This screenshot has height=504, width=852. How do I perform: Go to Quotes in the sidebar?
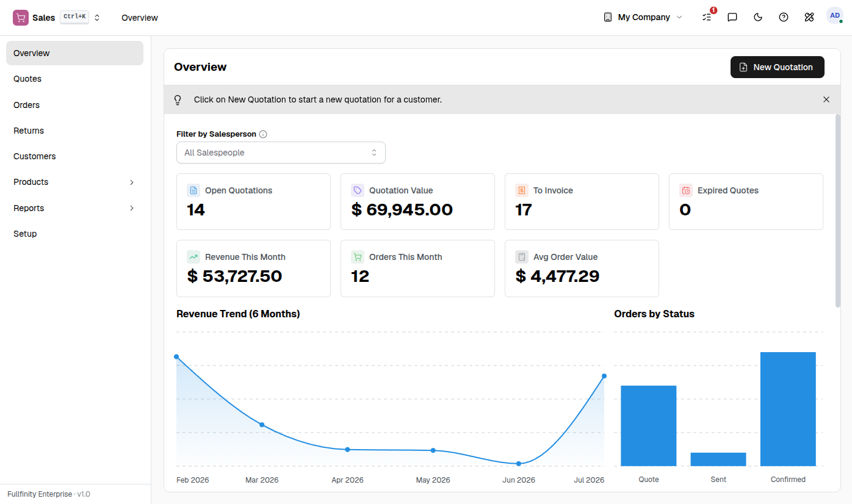[x=74, y=79]
